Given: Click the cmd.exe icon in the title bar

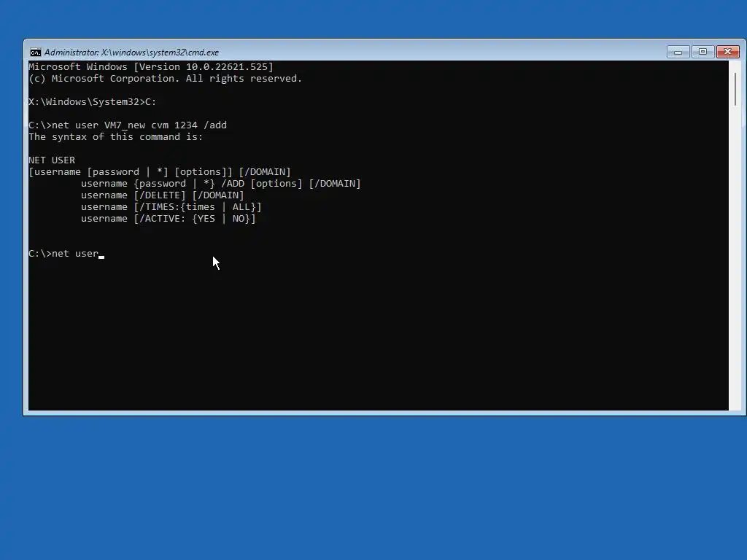Looking at the screenshot, I should point(35,52).
